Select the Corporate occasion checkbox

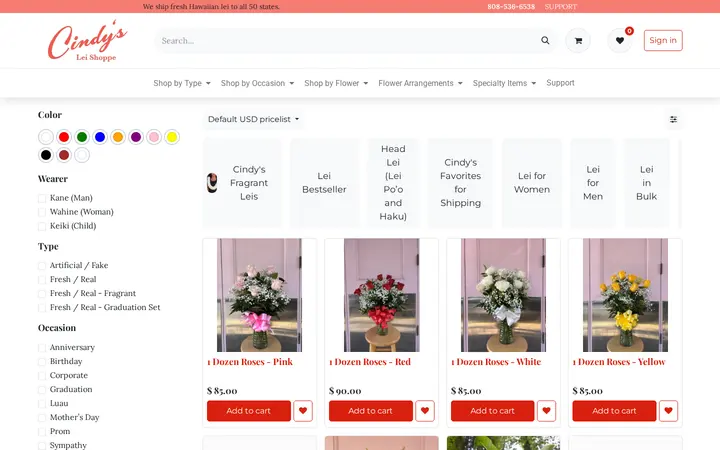(x=42, y=376)
